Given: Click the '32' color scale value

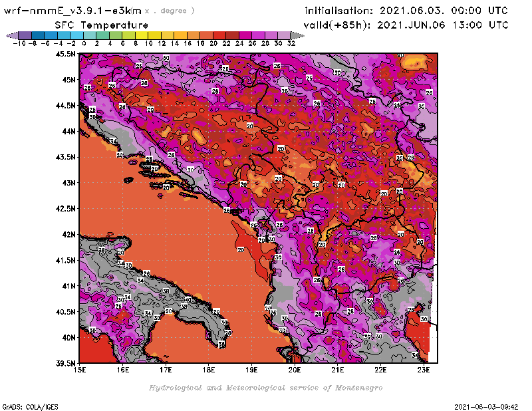Looking at the screenshot, I should 291,43.
